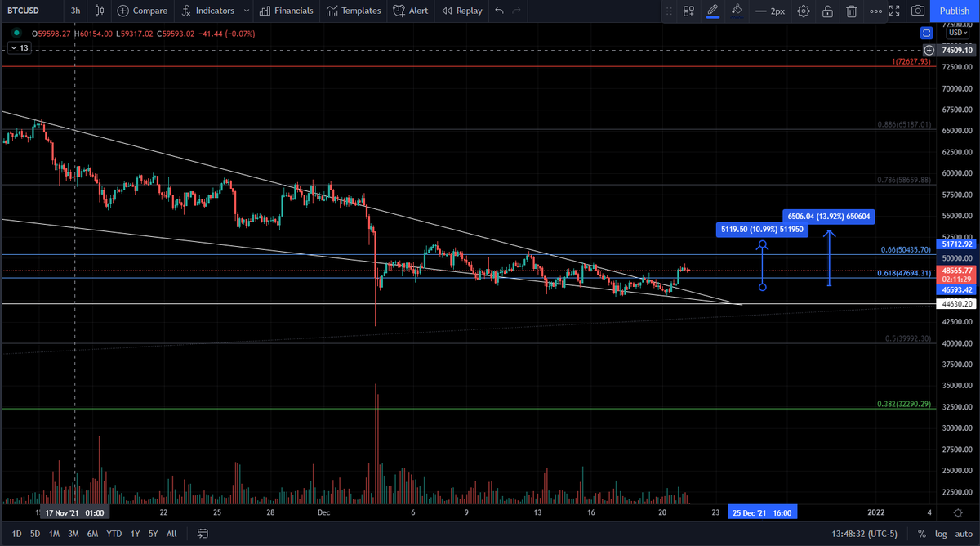980x546 pixels.
Task: Open drawing settings gear in floating toolbar
Action: [x=804, y=11]
